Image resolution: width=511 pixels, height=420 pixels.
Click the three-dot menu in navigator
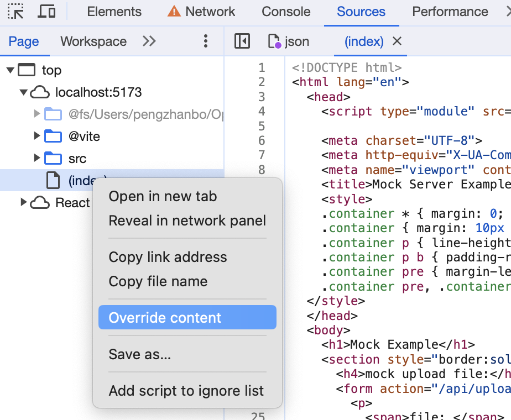[206, 41]
